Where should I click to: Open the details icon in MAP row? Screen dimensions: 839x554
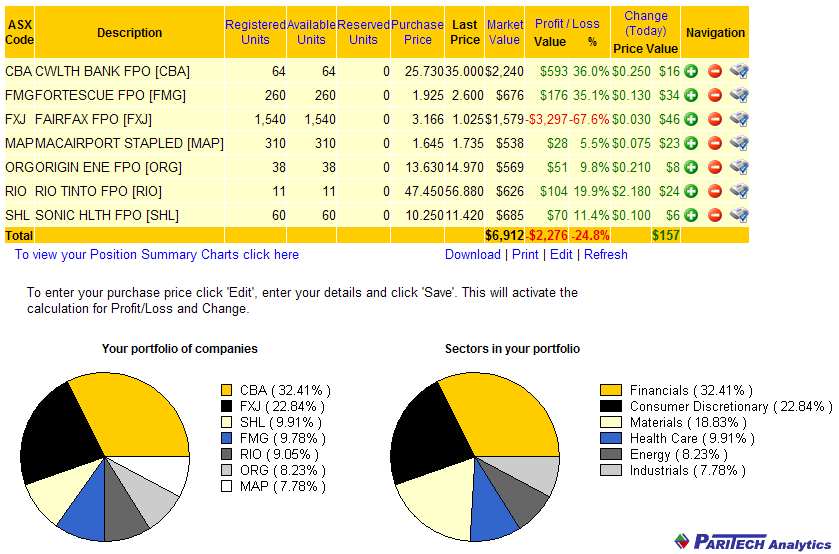(739, 143)
